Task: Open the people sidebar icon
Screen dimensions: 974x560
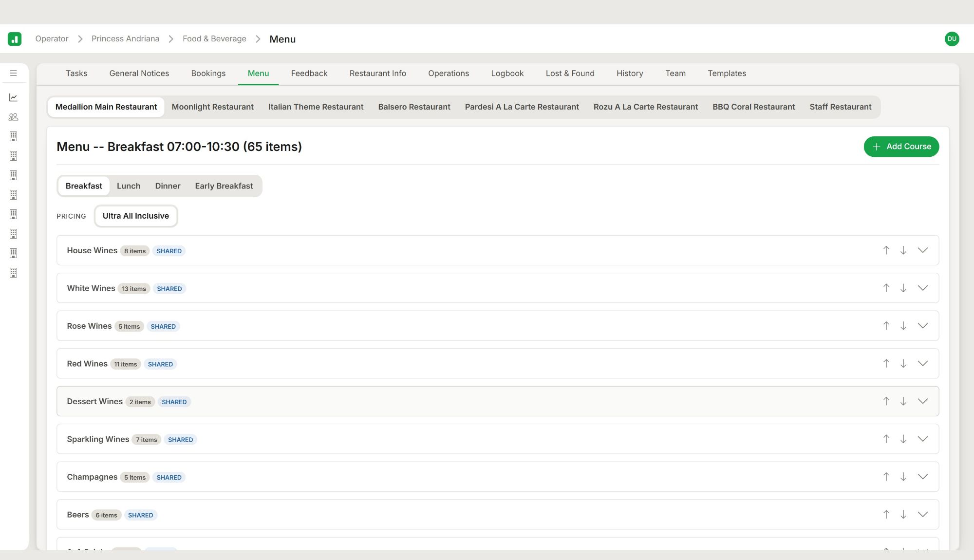Action: tap(14, 117)
